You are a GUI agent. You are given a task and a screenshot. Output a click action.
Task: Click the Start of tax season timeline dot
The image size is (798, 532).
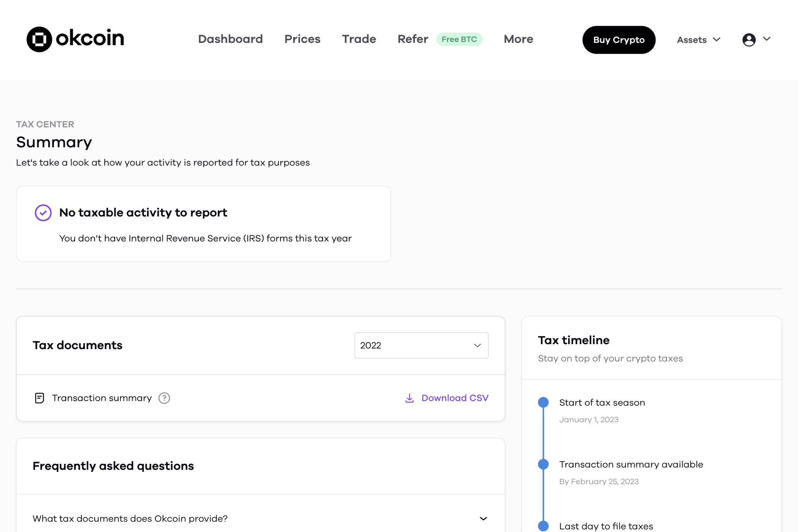coord(543,402)
